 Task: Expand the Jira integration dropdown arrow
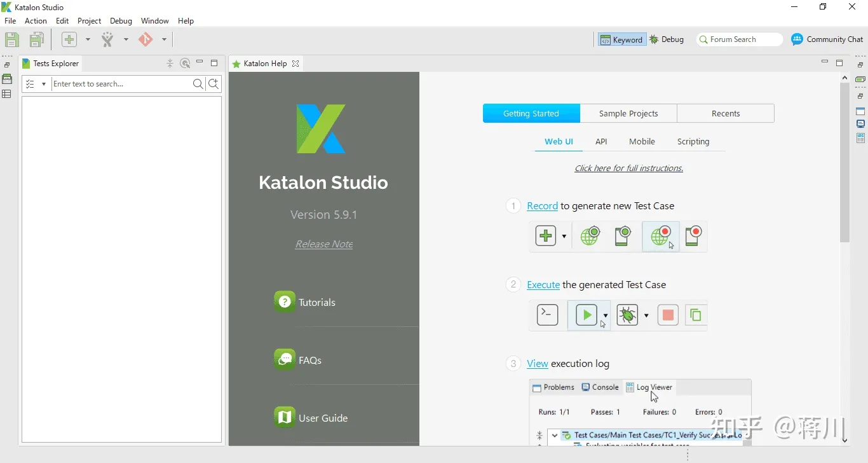pos(126,39)
